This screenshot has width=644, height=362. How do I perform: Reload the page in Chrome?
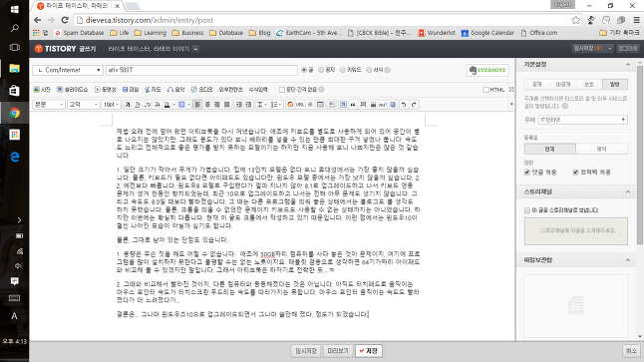[x=65, y=20]
